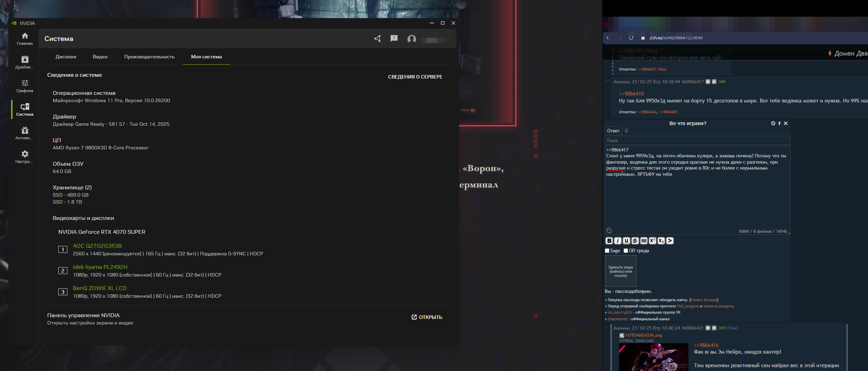This screenshot has width=868, height=371.
Task: Click the СВЕДЕНИЯ О СЕРВЕРЕ button
Action: click(415, 77)
